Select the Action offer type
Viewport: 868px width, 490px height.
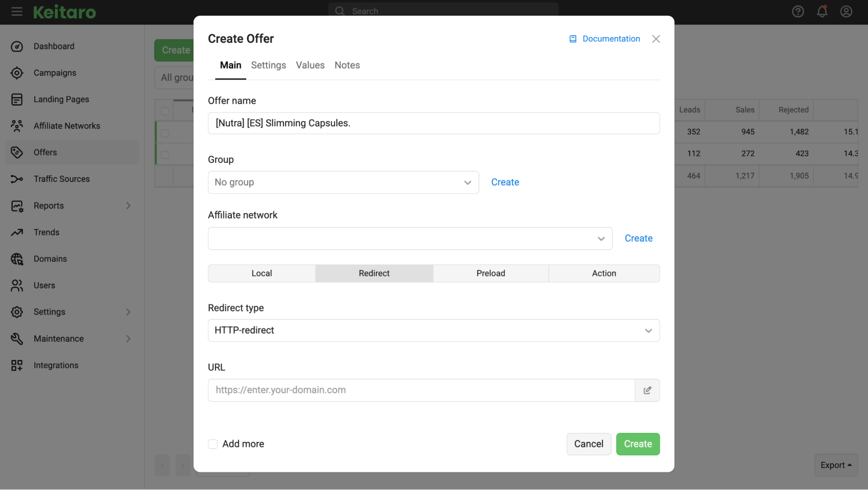[604, 273]
